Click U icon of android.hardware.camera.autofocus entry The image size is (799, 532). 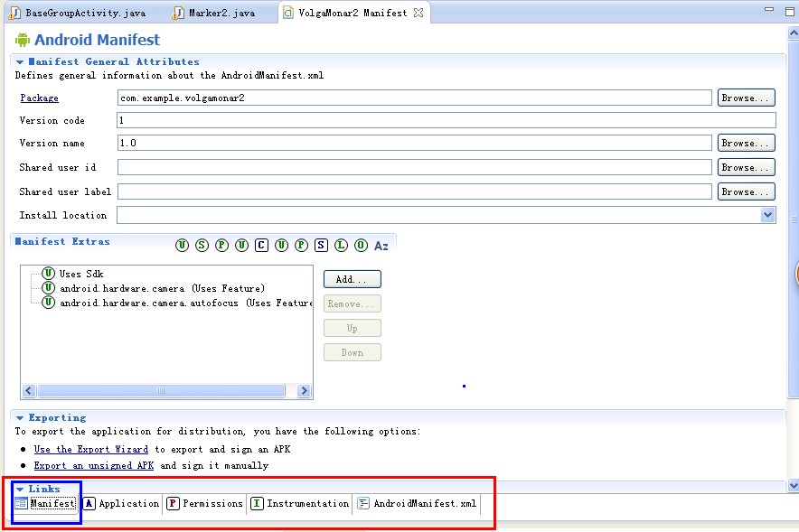click(x=49, y=303)
